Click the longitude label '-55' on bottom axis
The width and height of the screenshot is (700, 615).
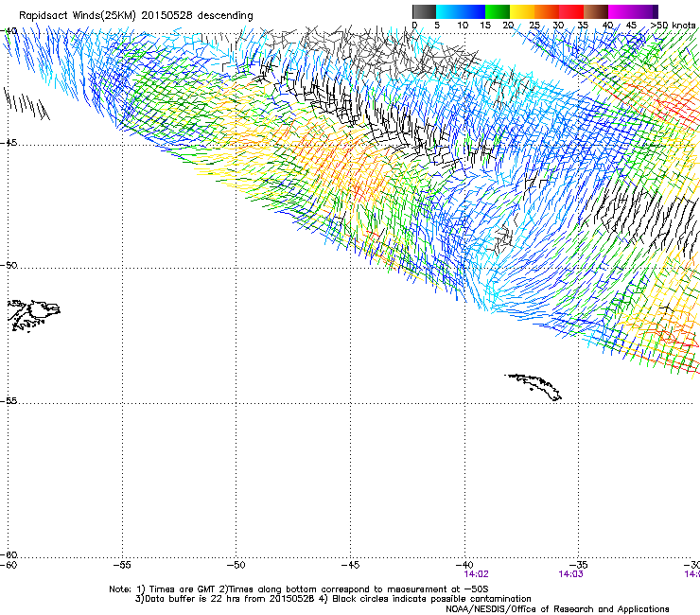[122, 565]
